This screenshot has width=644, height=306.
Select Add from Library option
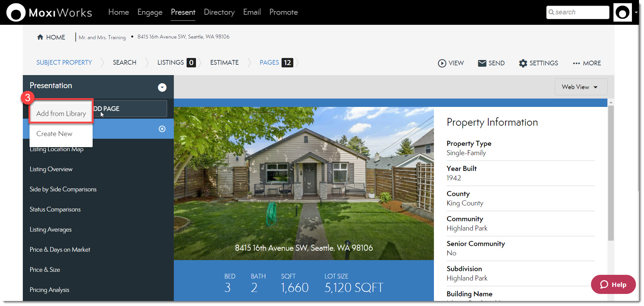[x=61, y=114]
